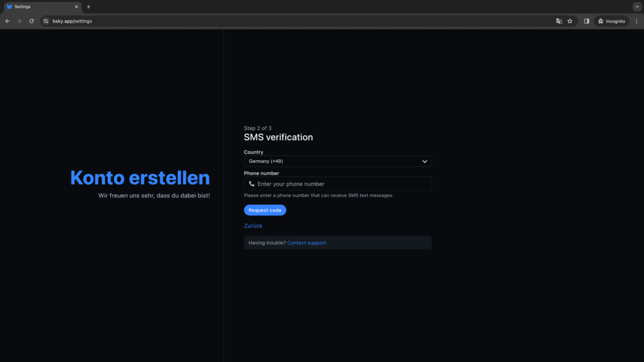The width and height of the screenshot is (644, 362).
Task: Click the browser forward arrow
Action: pos(19,21)
